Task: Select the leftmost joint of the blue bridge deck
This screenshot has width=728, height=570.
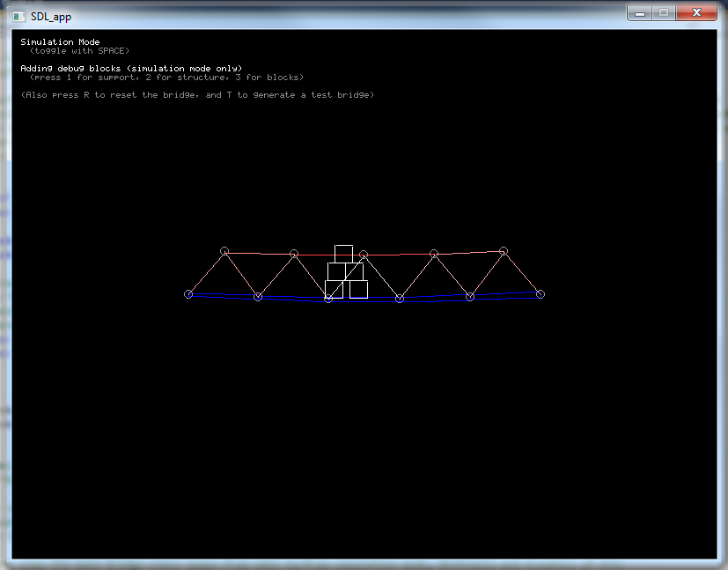Action: pos(188,294)
